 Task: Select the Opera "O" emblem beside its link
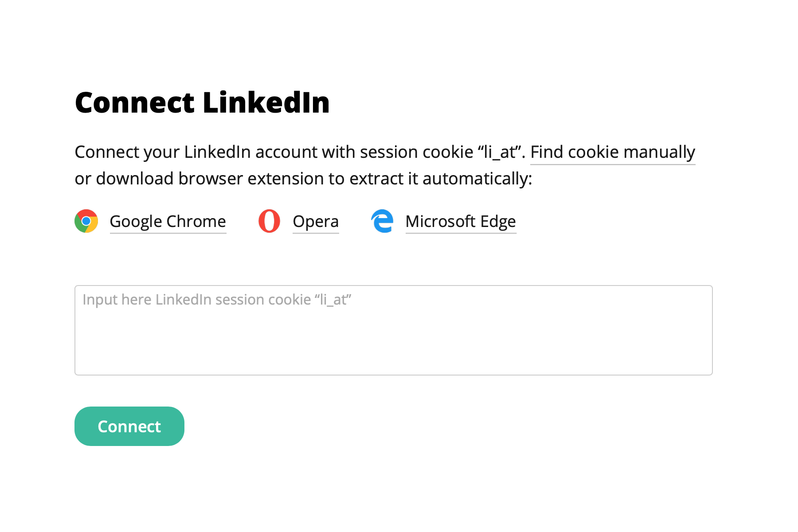(269, 221)
